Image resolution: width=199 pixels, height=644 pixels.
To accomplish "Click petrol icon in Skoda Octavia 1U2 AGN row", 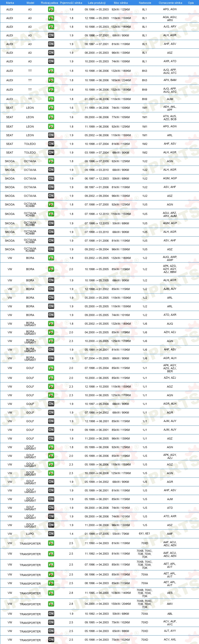I will 51,161.
